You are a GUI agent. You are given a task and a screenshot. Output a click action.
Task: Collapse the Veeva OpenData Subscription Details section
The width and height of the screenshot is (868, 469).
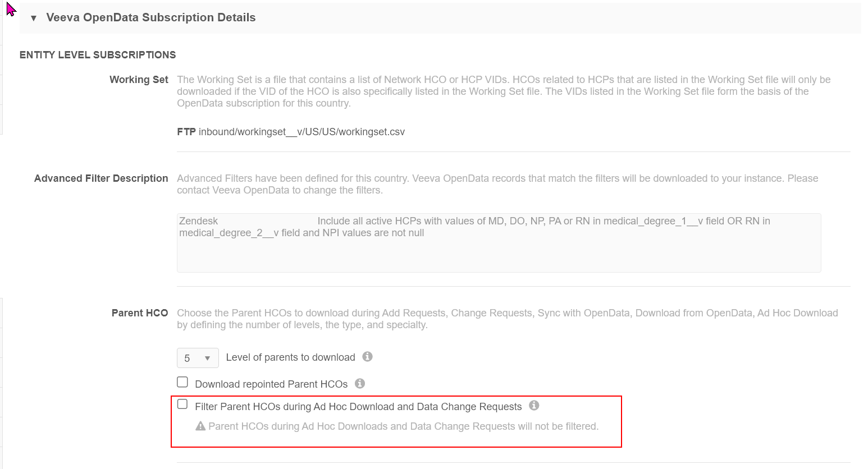34,18
